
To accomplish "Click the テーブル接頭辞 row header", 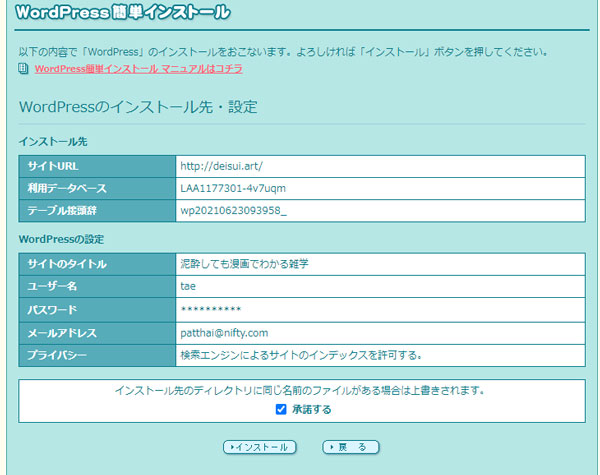I will [x=97, y=211].
